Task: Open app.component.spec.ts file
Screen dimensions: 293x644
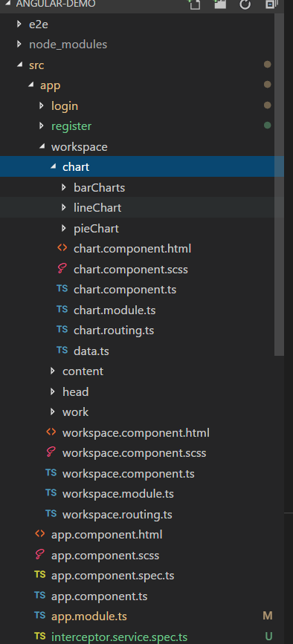Action: (x=112, y=576)
